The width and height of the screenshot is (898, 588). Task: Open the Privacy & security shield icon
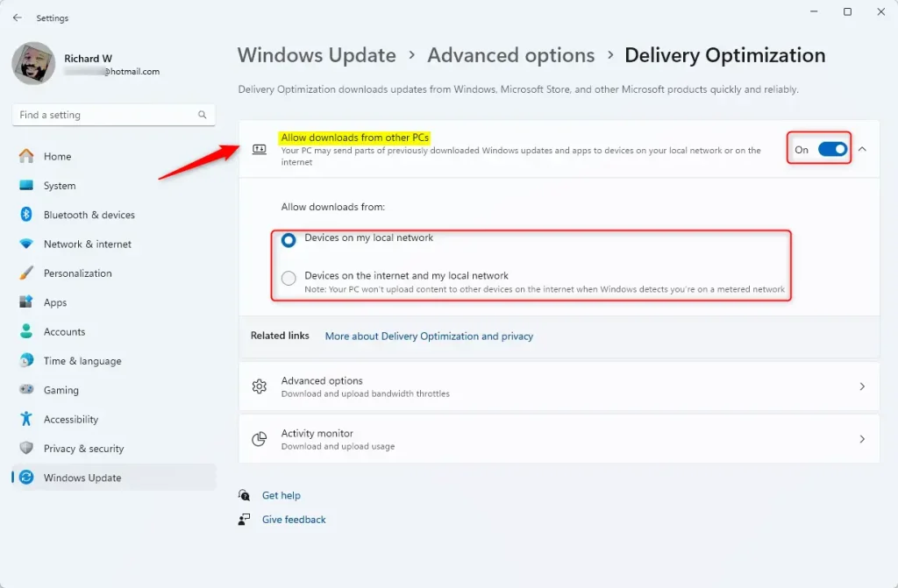point(26,449)
